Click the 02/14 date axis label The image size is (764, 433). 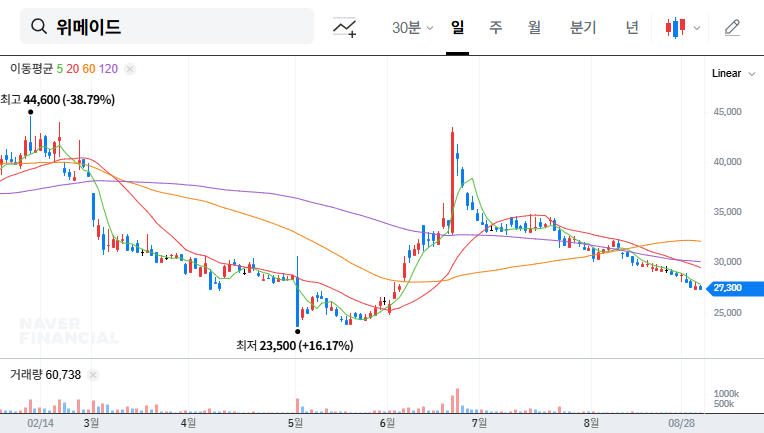tap(40, 423)
